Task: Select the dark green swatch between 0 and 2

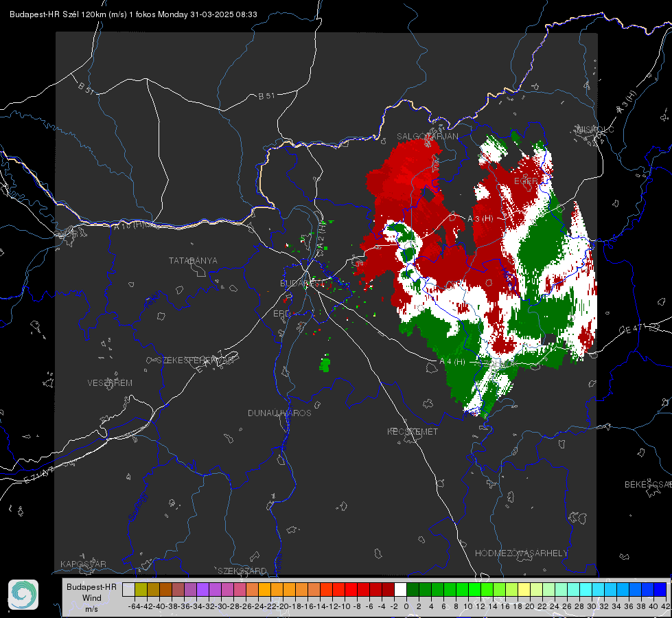Action: coord(413,589)
